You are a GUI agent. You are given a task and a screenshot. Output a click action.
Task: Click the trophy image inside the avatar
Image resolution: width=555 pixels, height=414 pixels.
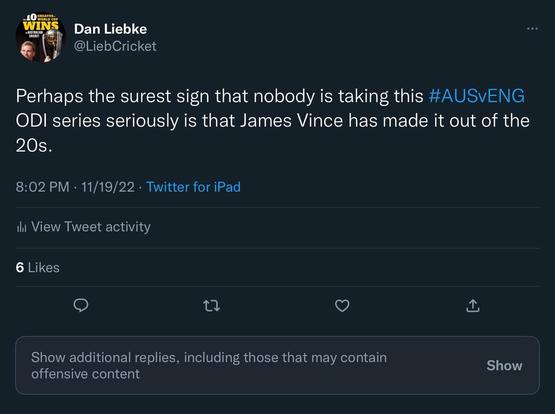(x=52, y=45)
